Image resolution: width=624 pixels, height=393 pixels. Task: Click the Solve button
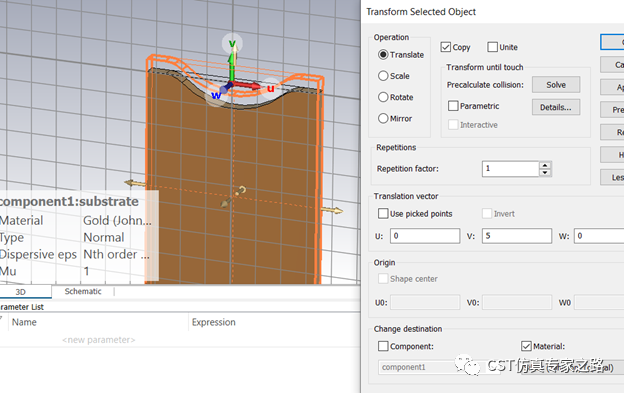tap(556, 85)
